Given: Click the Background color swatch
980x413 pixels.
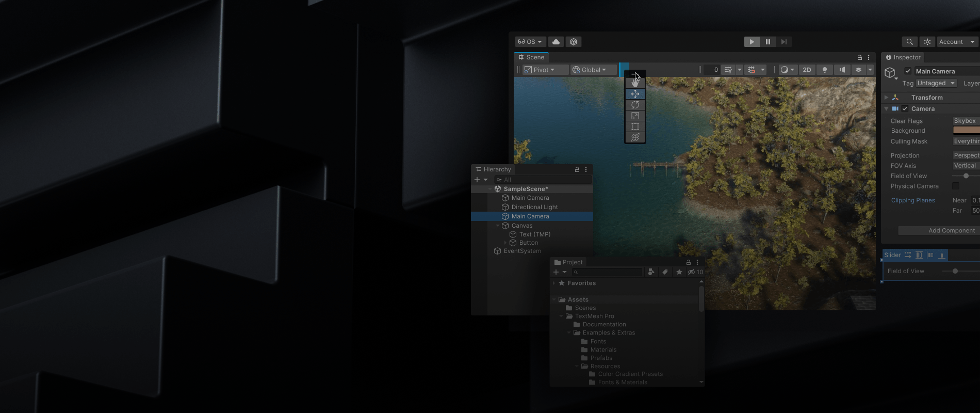Looking at the screenshot, I should [966, 131].
